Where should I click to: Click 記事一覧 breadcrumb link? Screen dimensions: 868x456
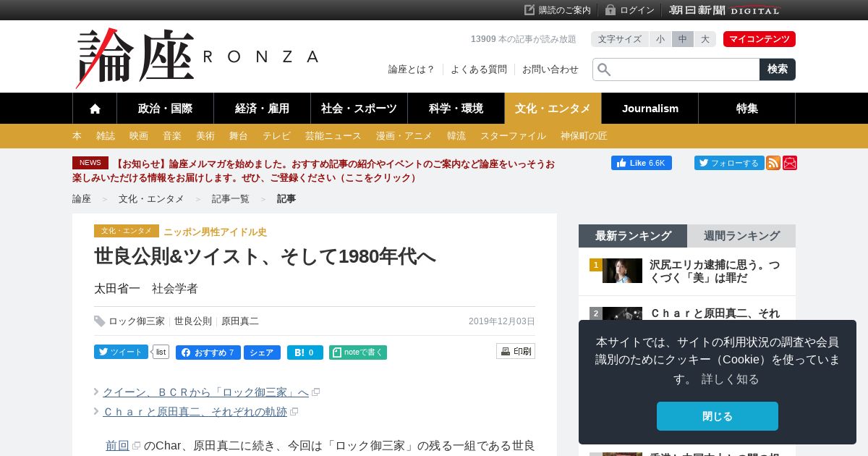(x=231, y=199)
